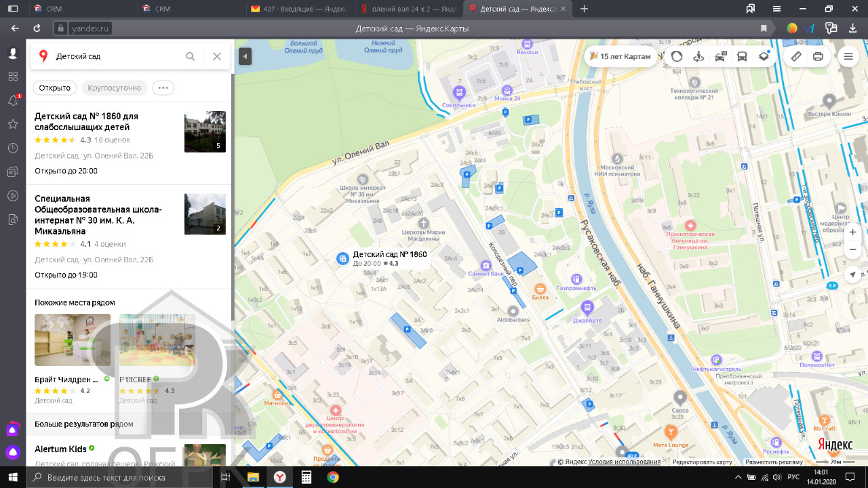Open Детский сад № 1860 result
Screen dimensions: 868x488
86,121
